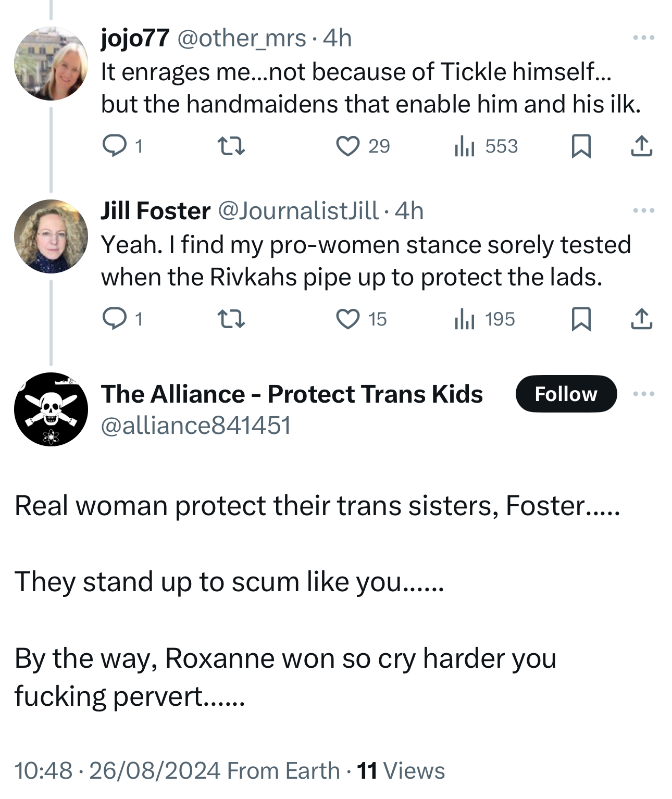Like jojo77's tweet with 29 likes
The image size is (672, 799).
coord(347,146)
